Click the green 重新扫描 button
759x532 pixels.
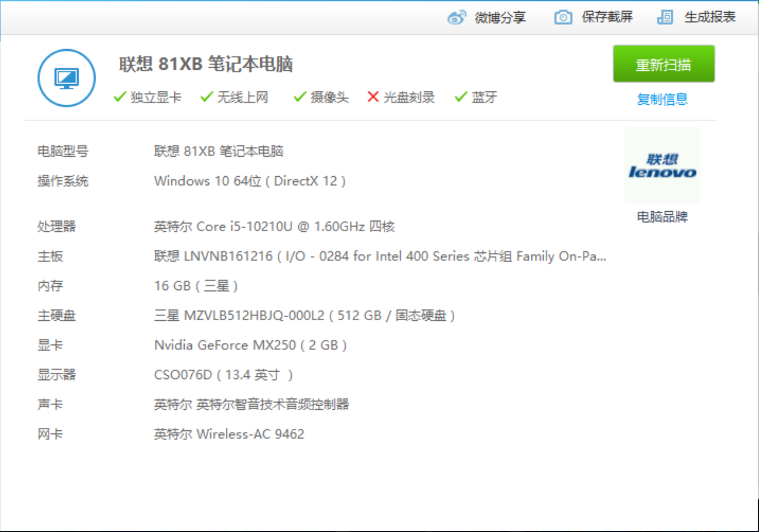[663, 64]
